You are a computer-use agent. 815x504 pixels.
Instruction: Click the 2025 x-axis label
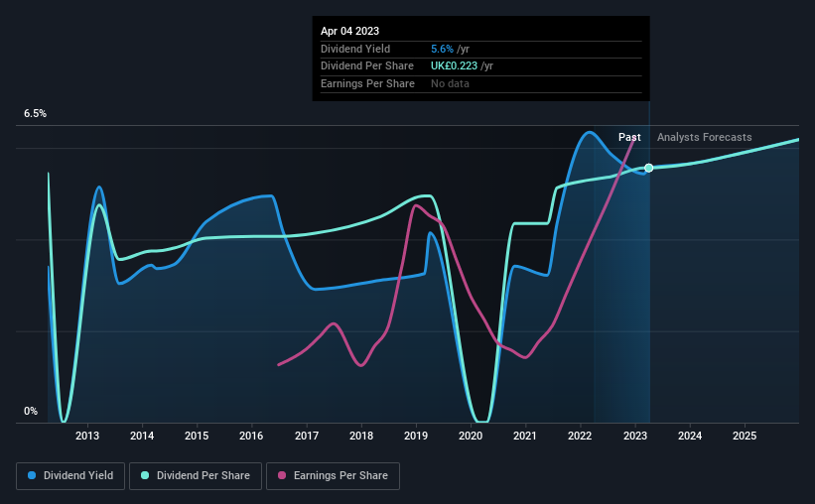745,436
